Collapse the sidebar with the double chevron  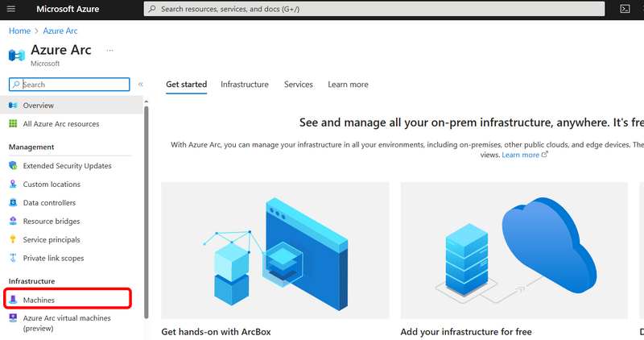tap(140, 85)
